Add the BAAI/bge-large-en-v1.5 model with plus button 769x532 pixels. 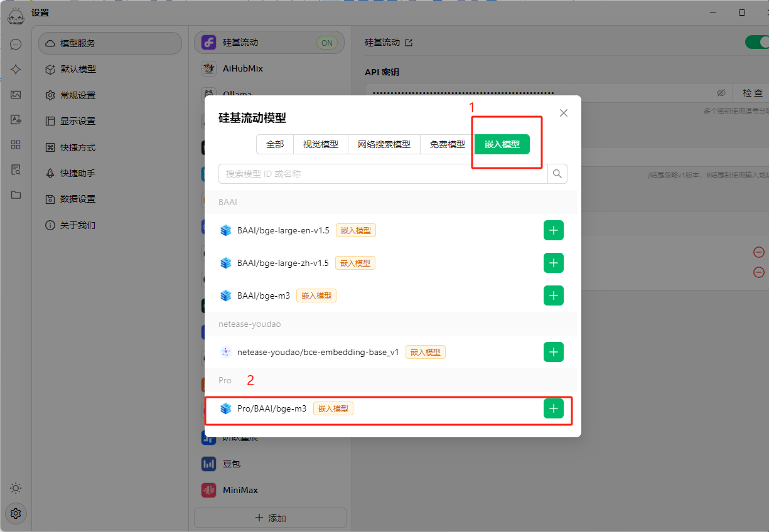[x=553, y=230]
